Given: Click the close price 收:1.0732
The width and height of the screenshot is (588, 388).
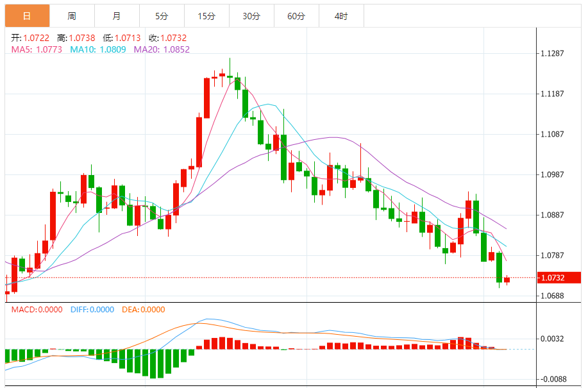Looking at the screenshot, I should [167, 38].
